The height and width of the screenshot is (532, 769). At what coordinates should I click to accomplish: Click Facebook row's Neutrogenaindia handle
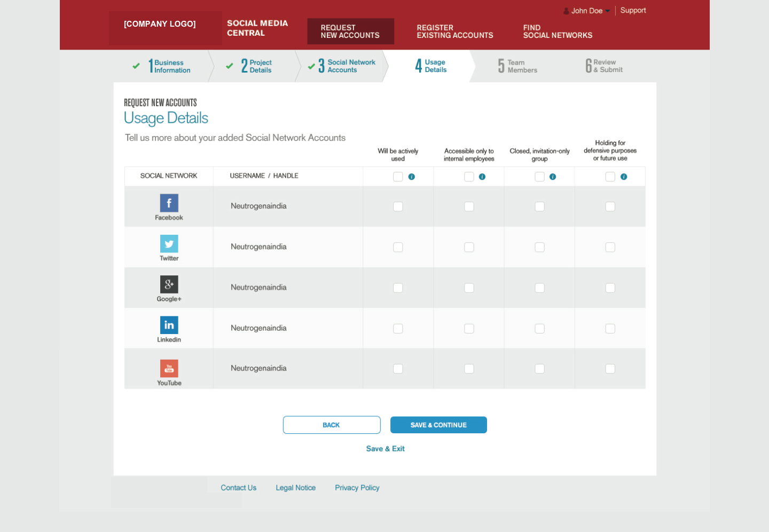[258, 206]
